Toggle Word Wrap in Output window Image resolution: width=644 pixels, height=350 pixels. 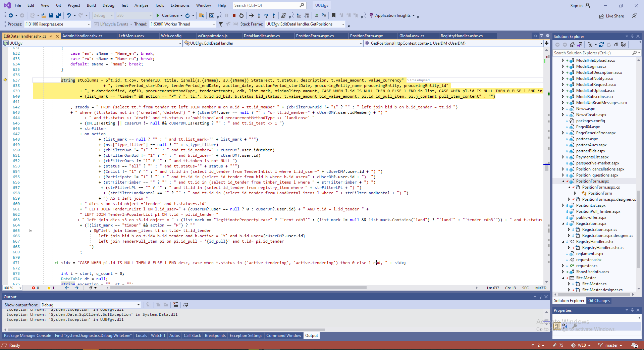click(186, 305)
